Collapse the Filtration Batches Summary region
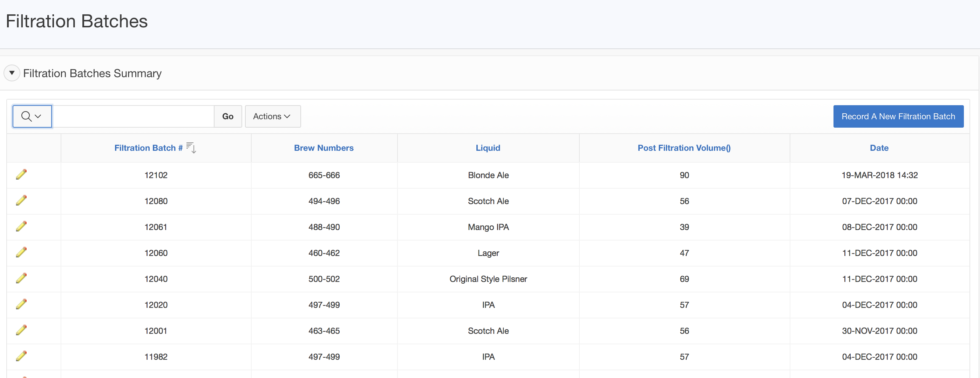Viewport: 980px width, 378px height. [x=12, y=73]
